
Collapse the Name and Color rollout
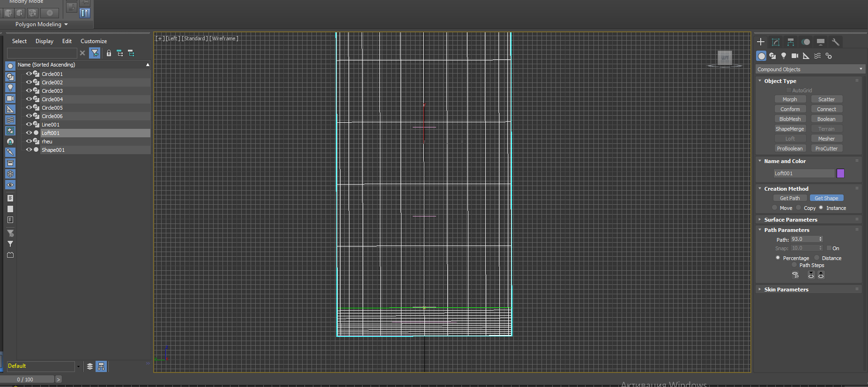coord(785,161)
